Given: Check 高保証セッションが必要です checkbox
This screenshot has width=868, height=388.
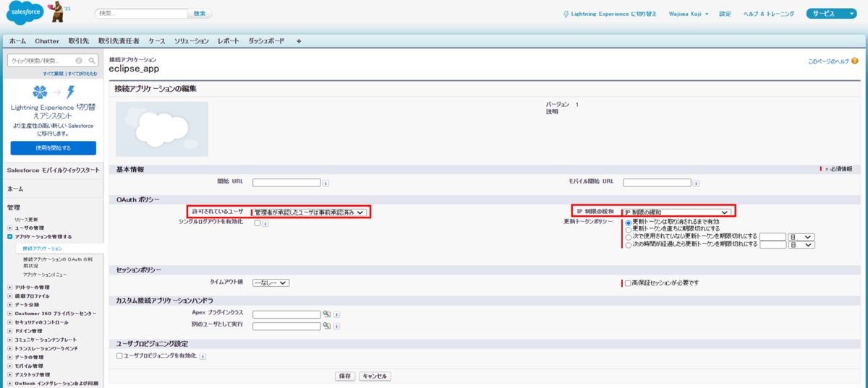Looking at the screenshot, I should click(x=628, y=283).
